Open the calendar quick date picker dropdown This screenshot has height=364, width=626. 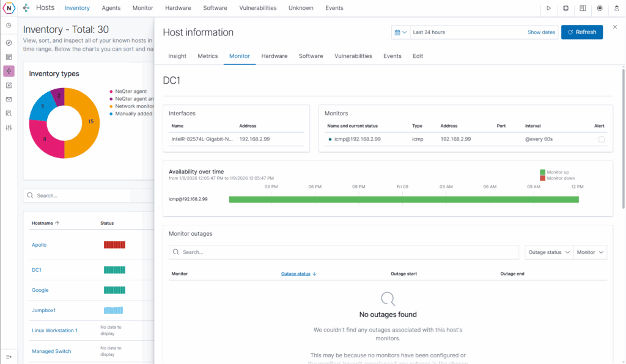click(400, 32)
